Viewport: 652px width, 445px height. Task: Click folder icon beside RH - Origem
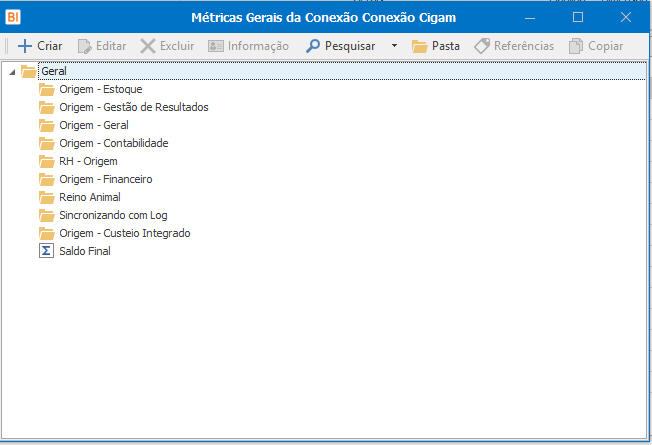tap(47, 161)
